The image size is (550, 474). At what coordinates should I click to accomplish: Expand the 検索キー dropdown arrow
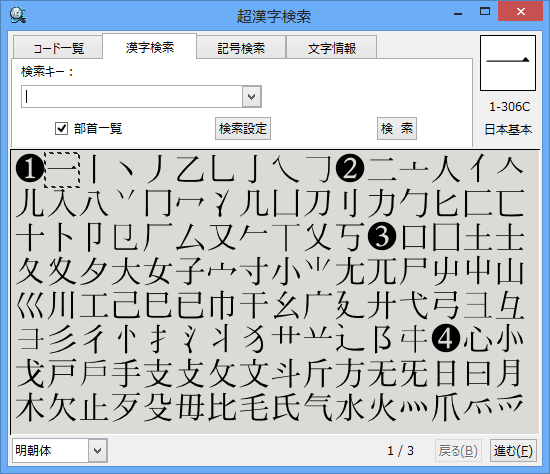pyautogui.click(x=251, y=96)
